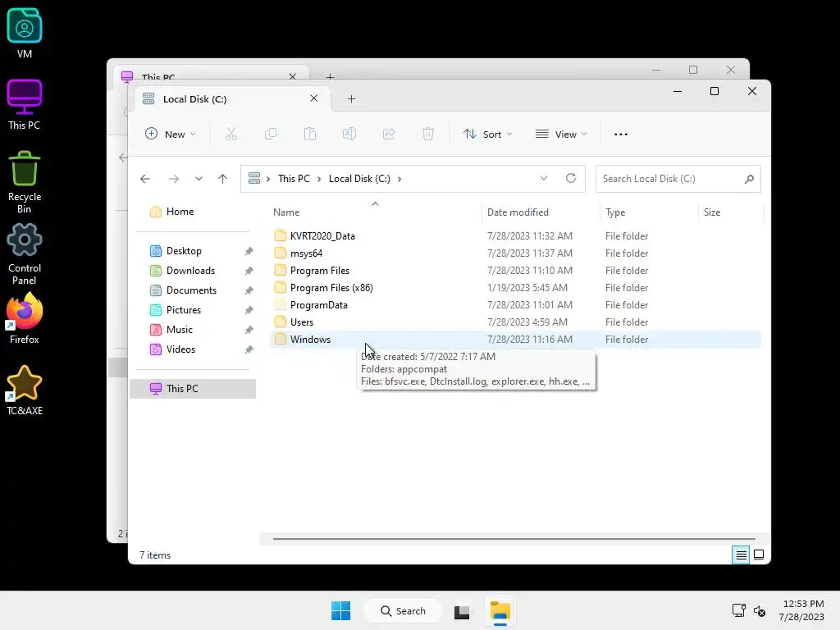
Task: Launch Firefox from desktop shortcut
Action: [x=24, y=318]
